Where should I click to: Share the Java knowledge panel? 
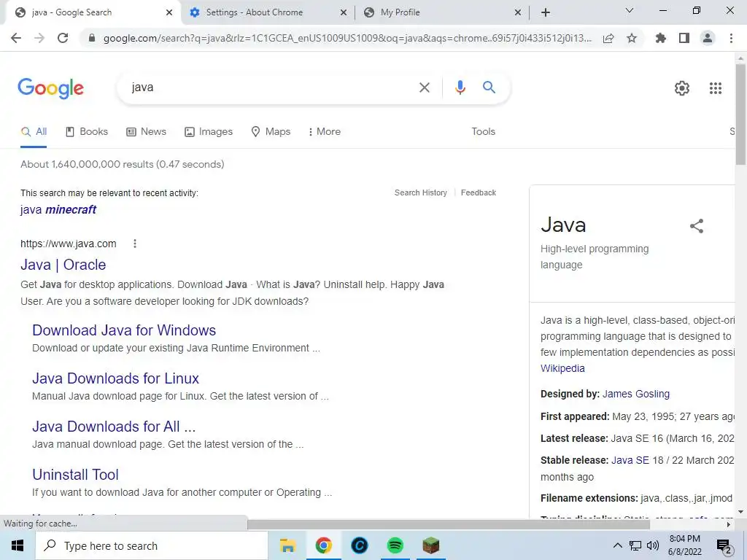click(697, 226)
